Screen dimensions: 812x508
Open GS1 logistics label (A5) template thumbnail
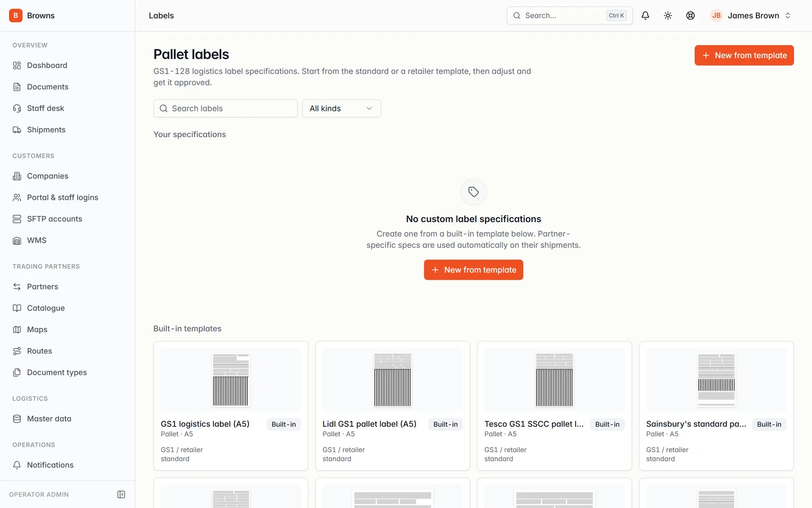tap(231, 380)
